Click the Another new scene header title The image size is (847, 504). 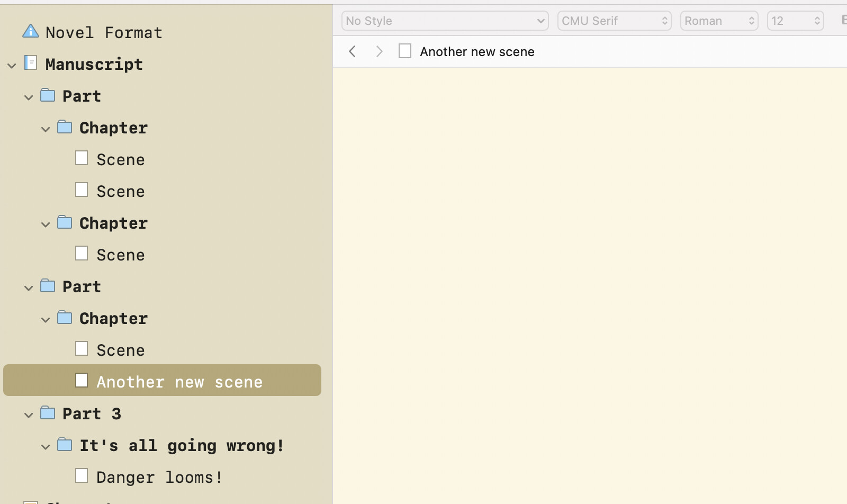[x=477, y=51]
